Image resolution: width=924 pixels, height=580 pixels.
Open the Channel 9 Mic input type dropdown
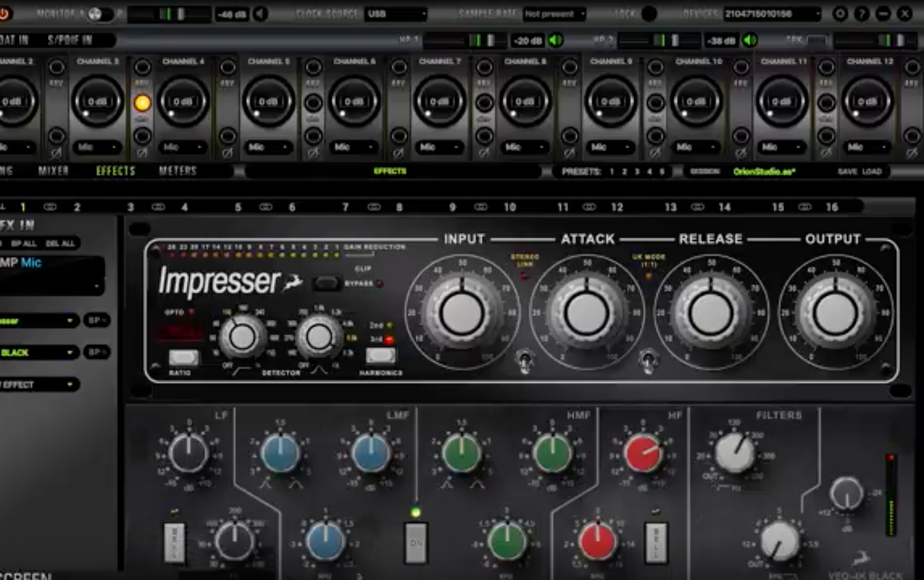click(611, 147)
